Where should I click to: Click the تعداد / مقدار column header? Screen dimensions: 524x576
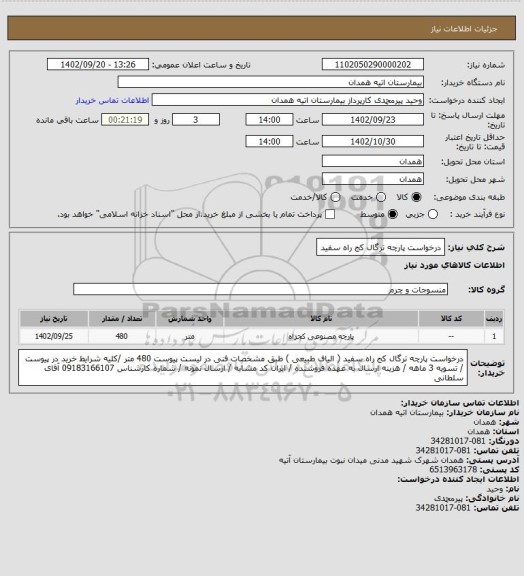click(122, 318)
